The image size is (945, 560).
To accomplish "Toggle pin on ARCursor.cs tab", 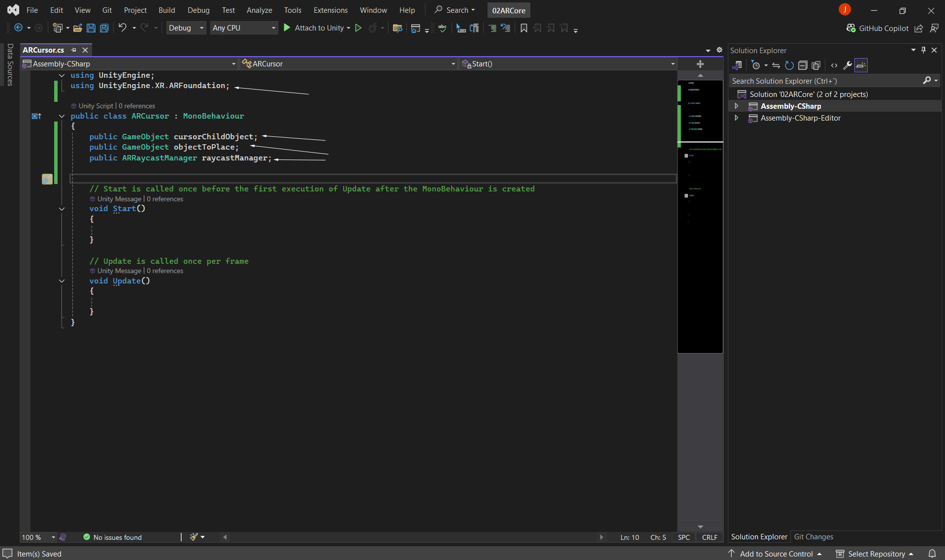I will coord(73,50).
